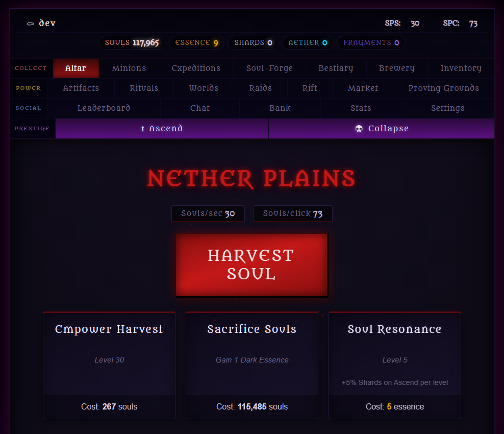Open the Leaderboard tab

pyautogui.click(x=104, y=108)
